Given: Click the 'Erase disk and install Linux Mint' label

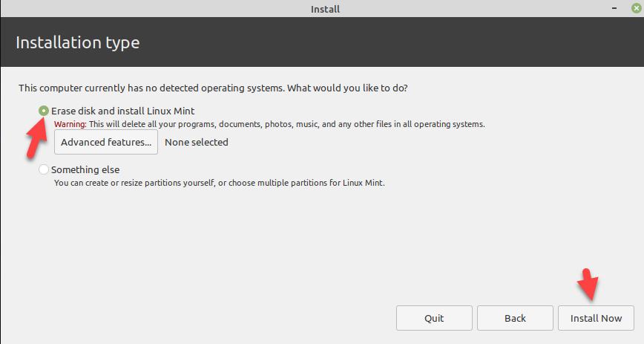Looking at the screenshot, I should tap(122, 111).
